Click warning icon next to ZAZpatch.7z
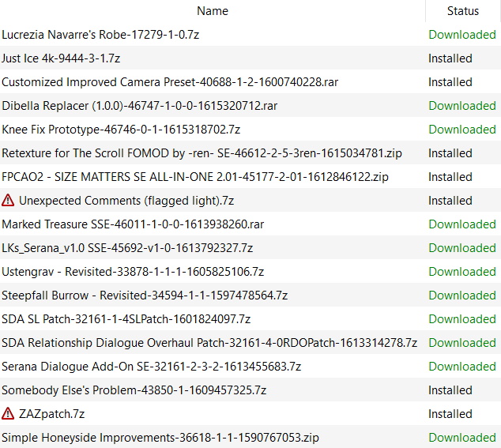 click(x=8, y=414)
